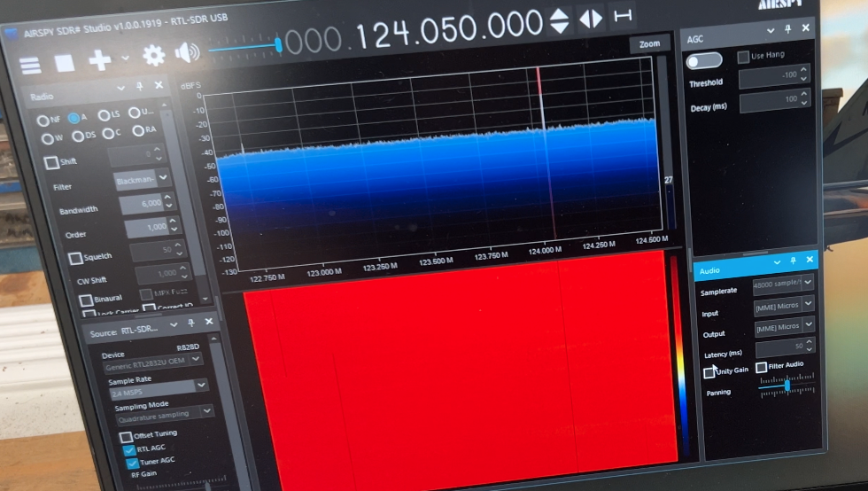Adjust the Panning slider
This screenshot has width=868, height=491.
[787, 386]
